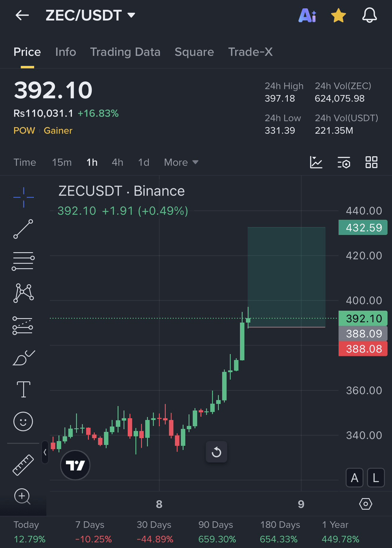Collapse the drawing toolbar arrow

pos(45,452)
